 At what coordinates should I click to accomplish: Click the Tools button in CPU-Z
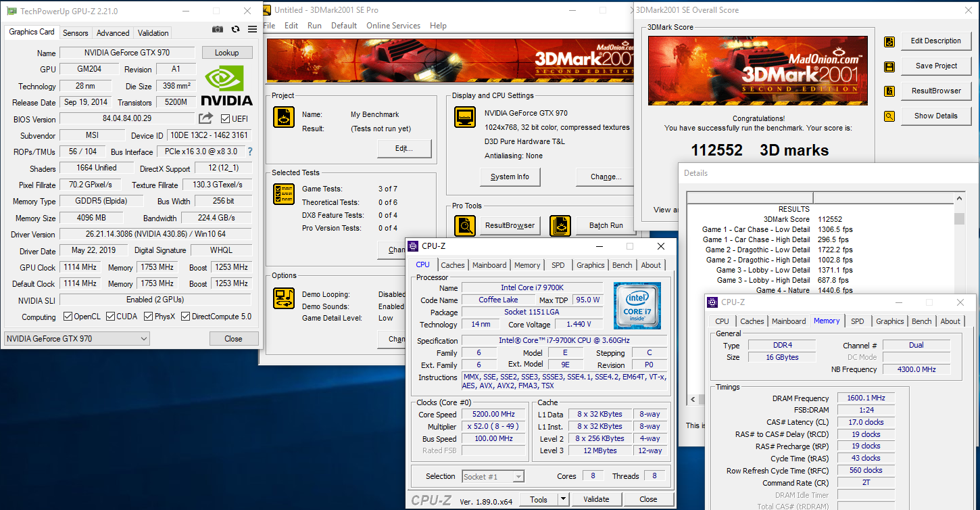(x=539, y=499)
